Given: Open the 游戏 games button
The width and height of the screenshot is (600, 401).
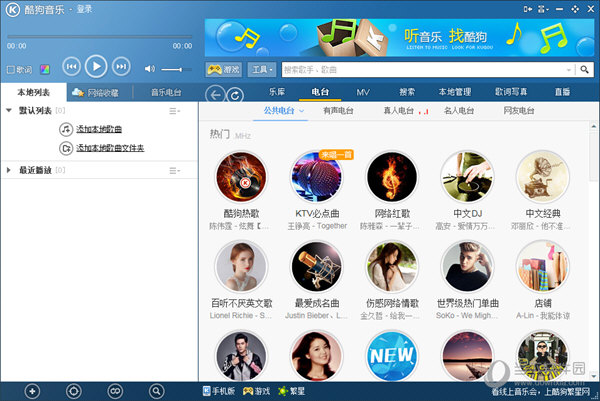Looking at the screenshot, I should (x=223, y=70).
